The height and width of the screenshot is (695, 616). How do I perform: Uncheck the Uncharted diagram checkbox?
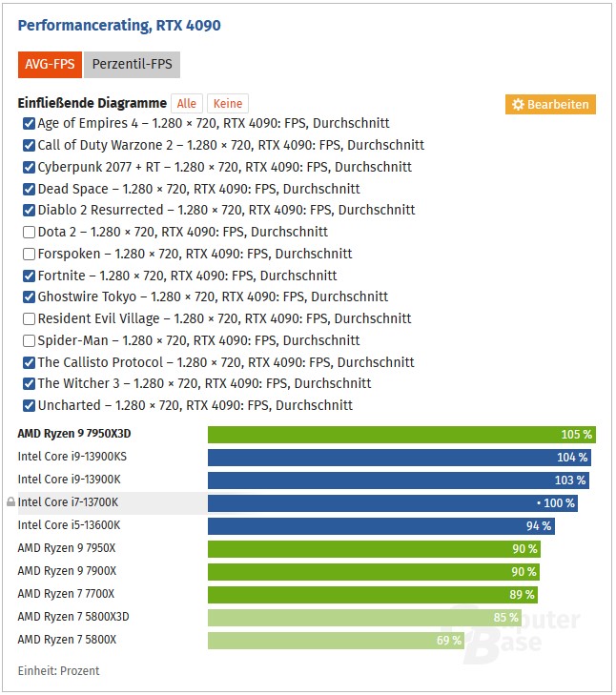pyautogui.click(x=29, y=405)
